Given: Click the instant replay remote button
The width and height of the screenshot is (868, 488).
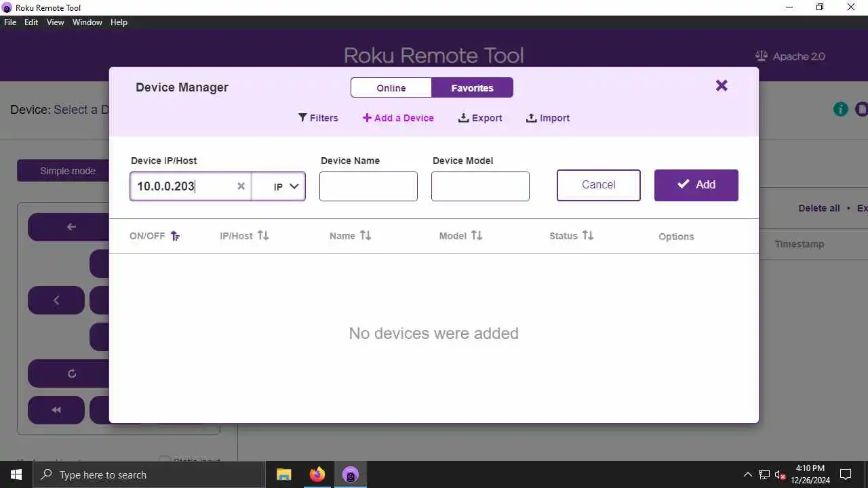Looking at the screenshot, I should point(68,373).
